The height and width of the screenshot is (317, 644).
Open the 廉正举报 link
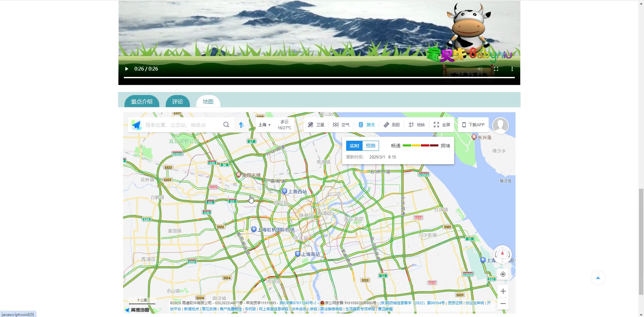pos(385,309)
